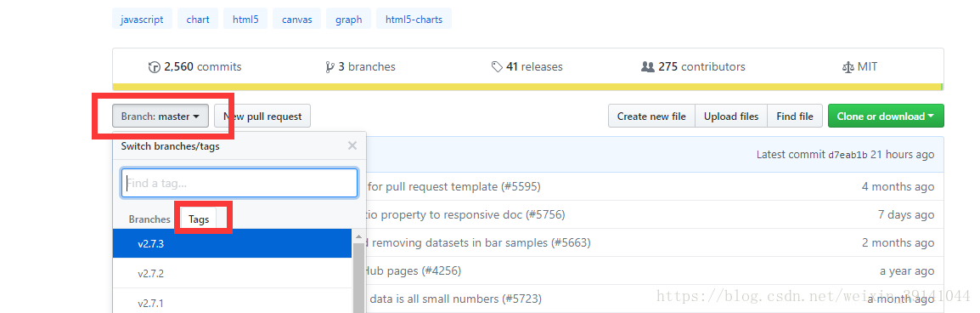Viewport: 980px width, 313px height.
Task: Open the html5-charts topic tag
Action: tap(414, 20)
